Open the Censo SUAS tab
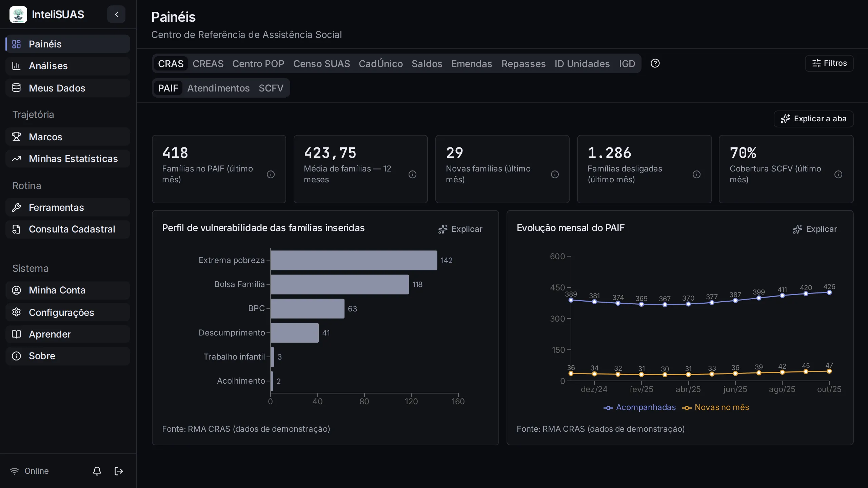868x488 pixels. [321, 64]
